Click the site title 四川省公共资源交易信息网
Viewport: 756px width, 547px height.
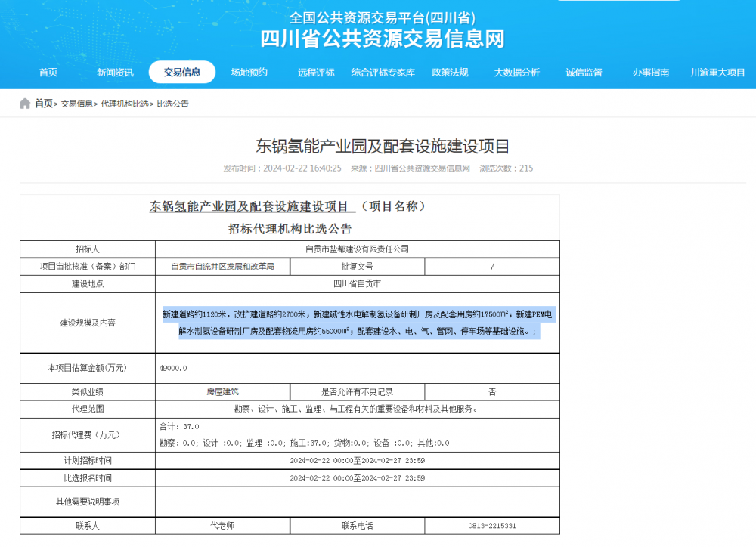[x=383, y=39]
